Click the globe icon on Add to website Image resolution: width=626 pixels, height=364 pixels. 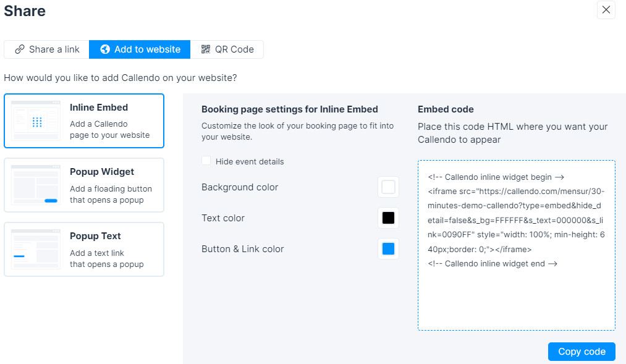click(105, 49)
